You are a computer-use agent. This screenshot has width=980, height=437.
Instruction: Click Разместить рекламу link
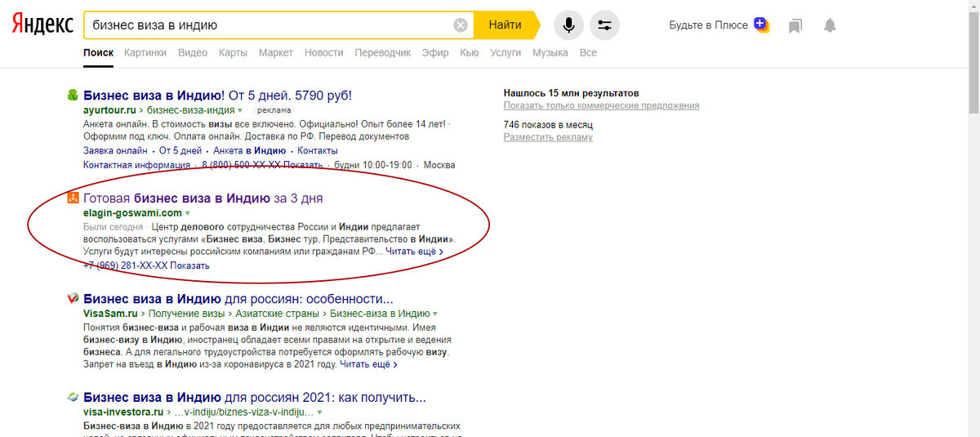pyautogui.click(x=548, y=137)
